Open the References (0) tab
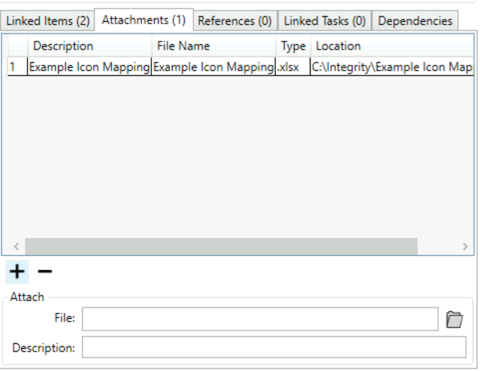The width and height of the screenshot is (480, 371). (x=235, y=21)
